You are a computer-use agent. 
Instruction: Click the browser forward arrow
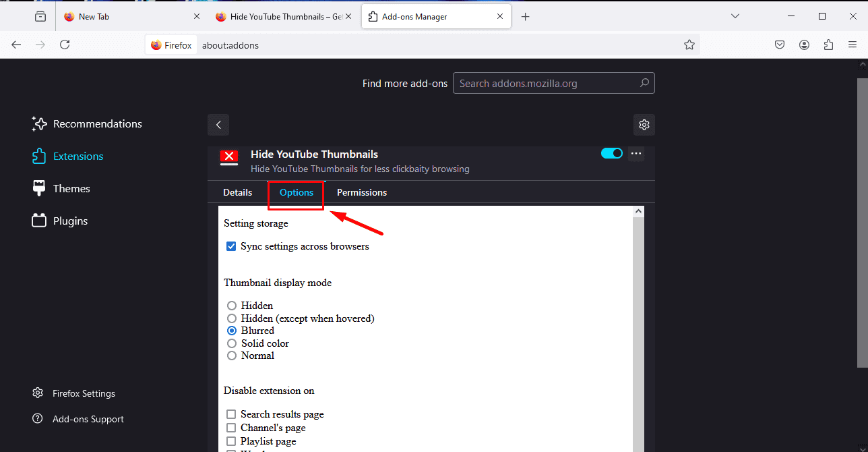40,45
